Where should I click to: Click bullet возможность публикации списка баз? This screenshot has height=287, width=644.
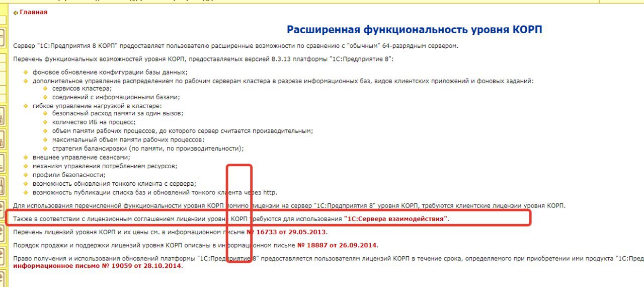tap(155, 192)
